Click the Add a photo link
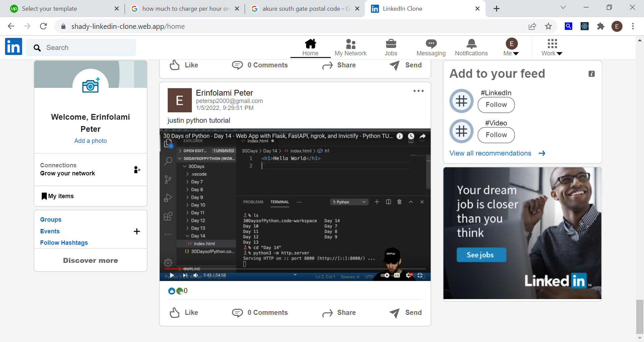Viewport: 644px width, 342px height. [91, 141]
